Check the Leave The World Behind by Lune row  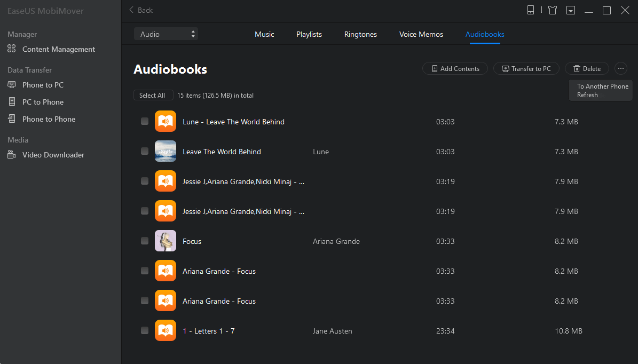[x=145, y=151]
